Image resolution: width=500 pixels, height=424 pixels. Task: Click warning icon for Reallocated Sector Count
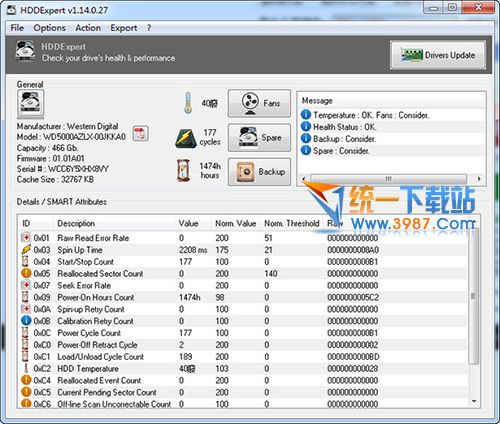coord(26,273)
